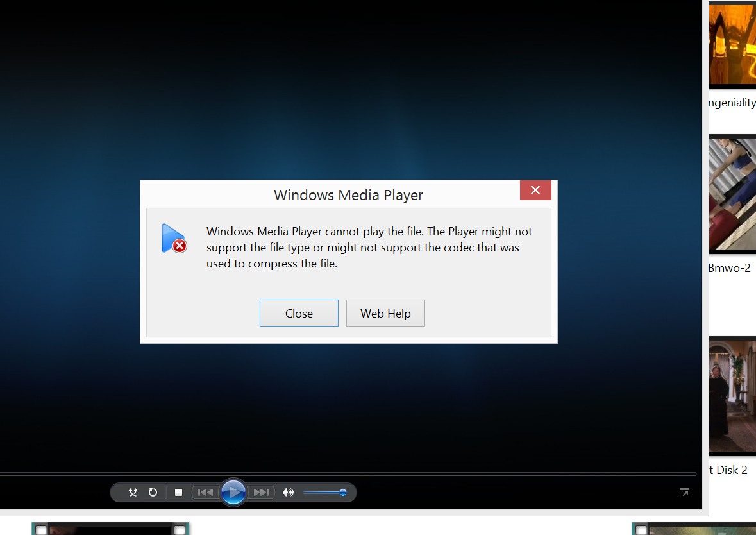Open the Disk 2 video thumbnail
The width and height of the screenshot is (756, 535).
[732, 396]
